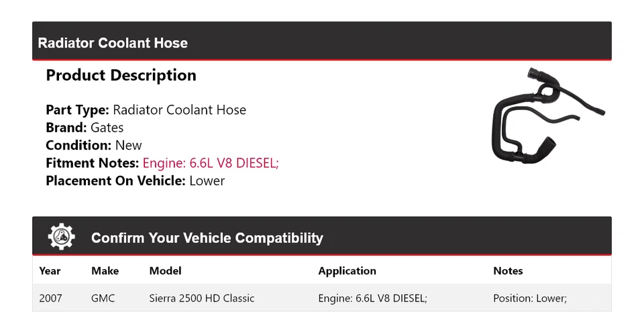Click the Radiator Coolant Hose header
Image resolution: width=644 pixels, height=333 pixels.
pyautogui.click(x=113, y=43)
